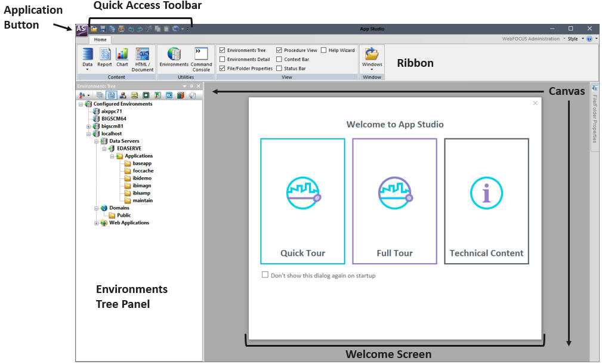Click the Save All icon in Quick Access Toolbar

[112, 29]
